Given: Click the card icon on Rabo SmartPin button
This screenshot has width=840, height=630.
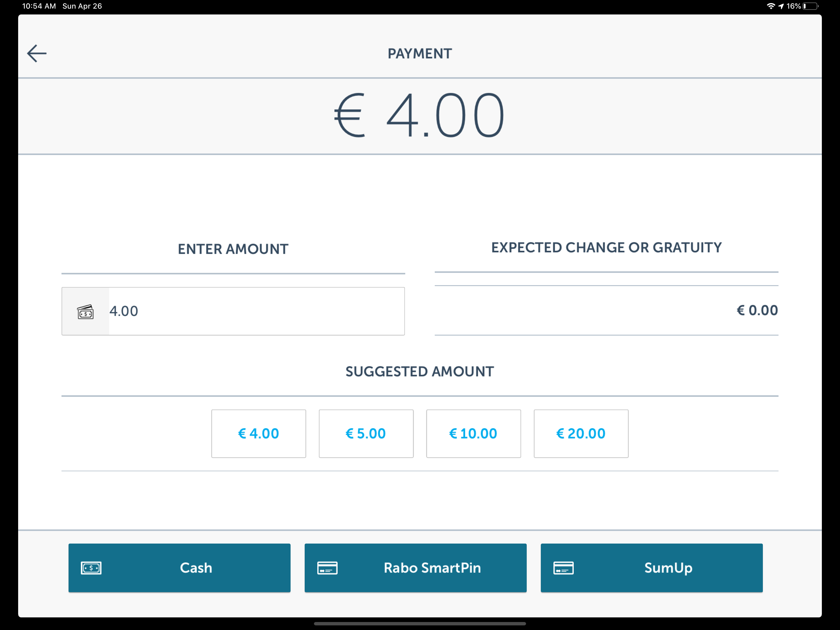Looking at the screenshot, I should point(327,568).
